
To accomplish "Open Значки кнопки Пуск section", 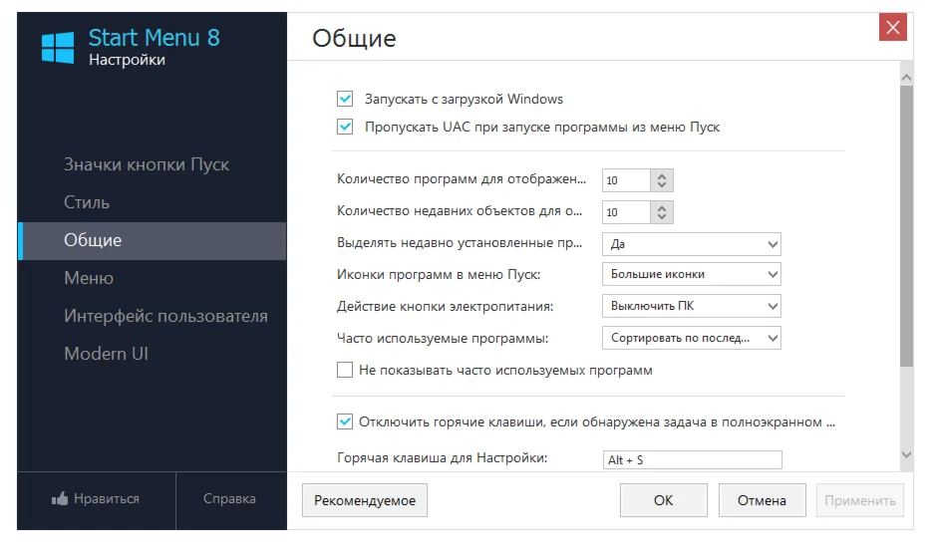I will (x=152, y=164).
